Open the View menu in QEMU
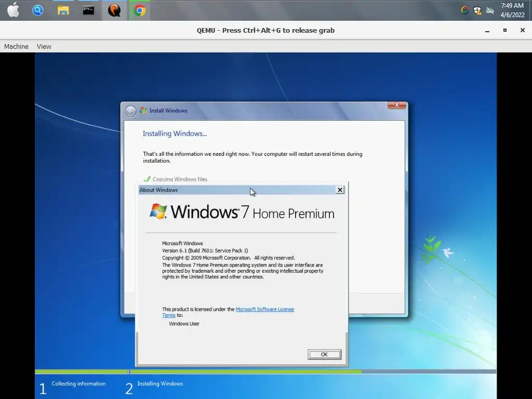Screen dimensions: 532x399 [x=44, y=46]
